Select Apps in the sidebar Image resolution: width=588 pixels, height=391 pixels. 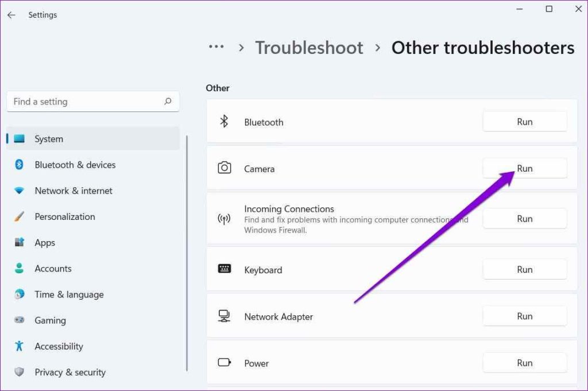(x=93, y=242)
